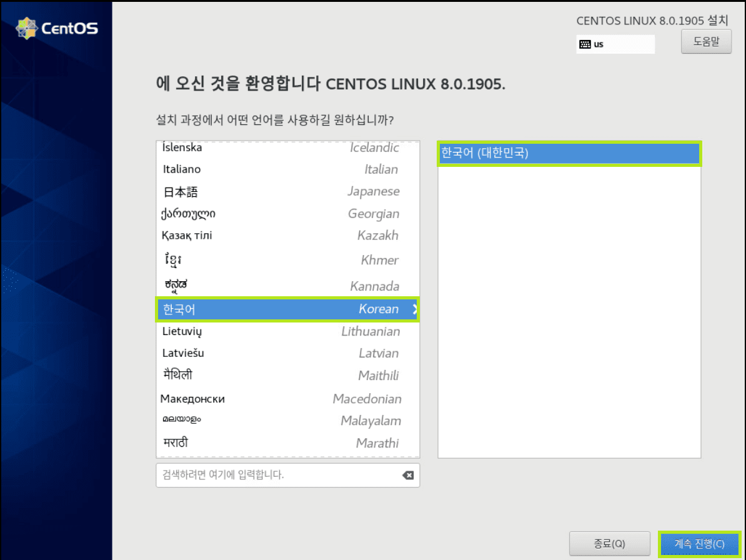The width and height of the screenshot is (746, 560).
Task: Click the keyboard layout indicator showing 'us'
Action: (x=615, y=44)
